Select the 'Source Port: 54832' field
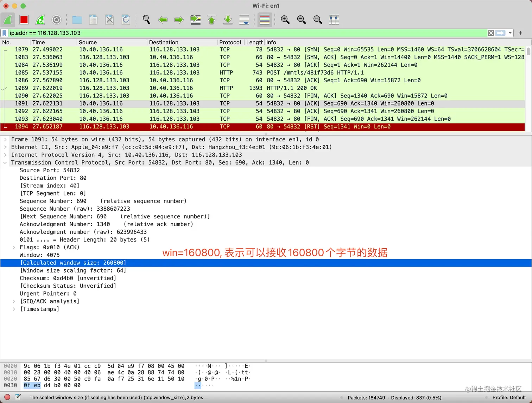 click(x=50, y=171)
